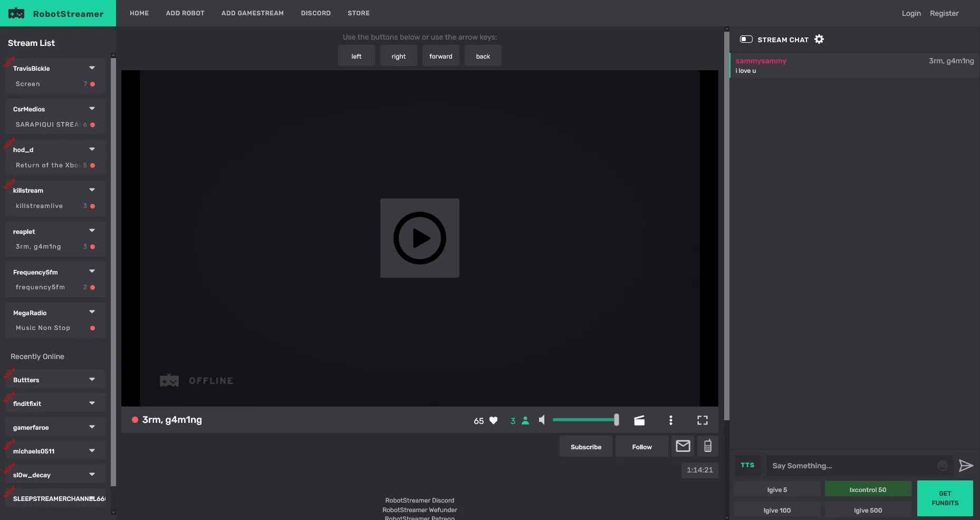980x520 pixels.
Task: Collapse the michaels0511 recently online entry
Action: tap(92, 450)
